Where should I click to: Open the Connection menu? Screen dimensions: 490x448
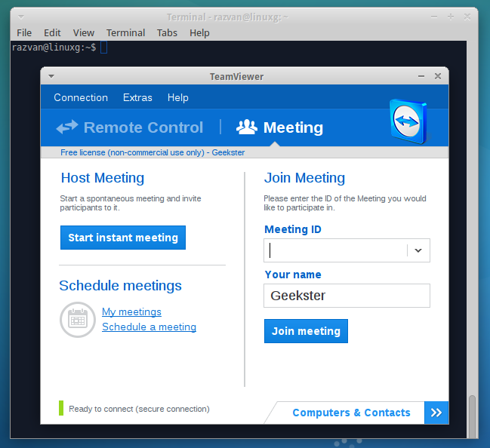pos(81,97)
